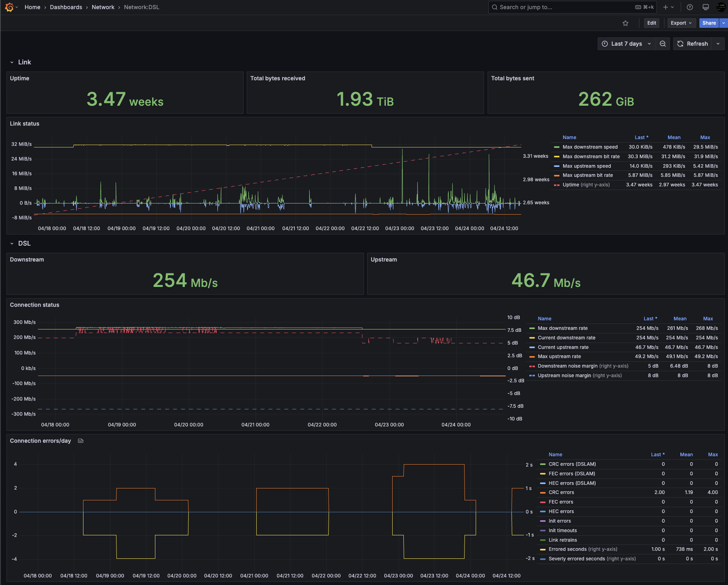Viewport: 728px width, 585px height.
Task: Sort Connection errors legend by Last
Action: click(658, 455)
